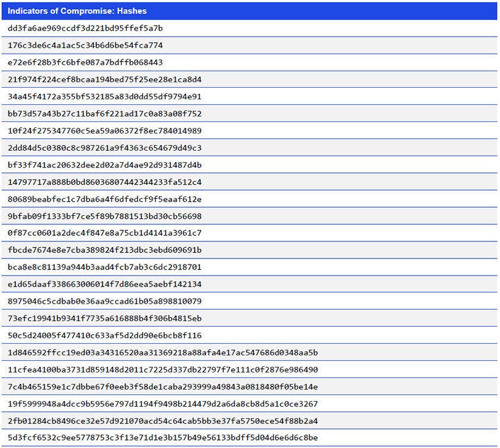Select hash starting with 0f87cc0601a2dec4
The image size is (500, 448).
(x=105, y=233)
